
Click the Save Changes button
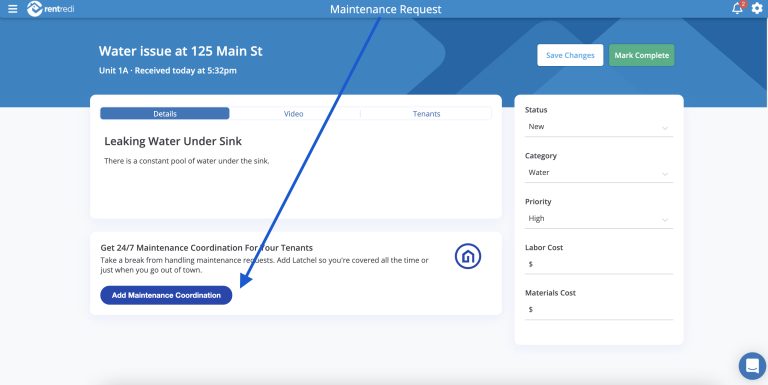tap(570, 55)
